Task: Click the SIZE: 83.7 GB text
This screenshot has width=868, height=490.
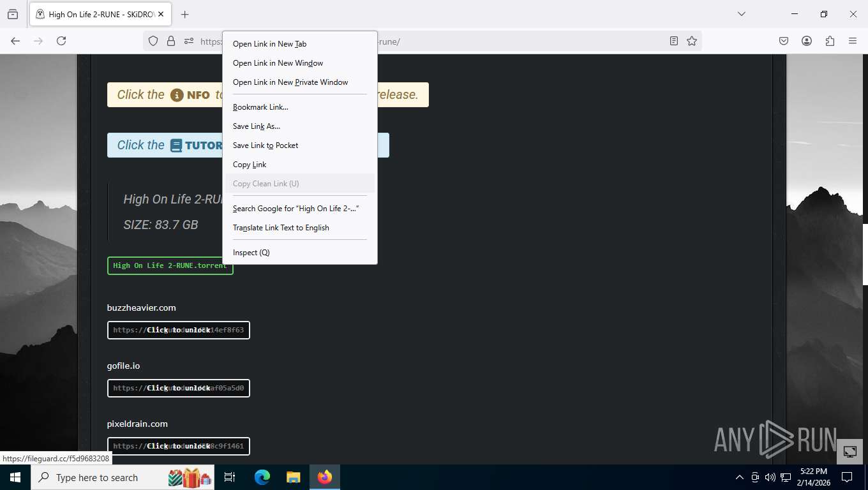Action: 161,225
